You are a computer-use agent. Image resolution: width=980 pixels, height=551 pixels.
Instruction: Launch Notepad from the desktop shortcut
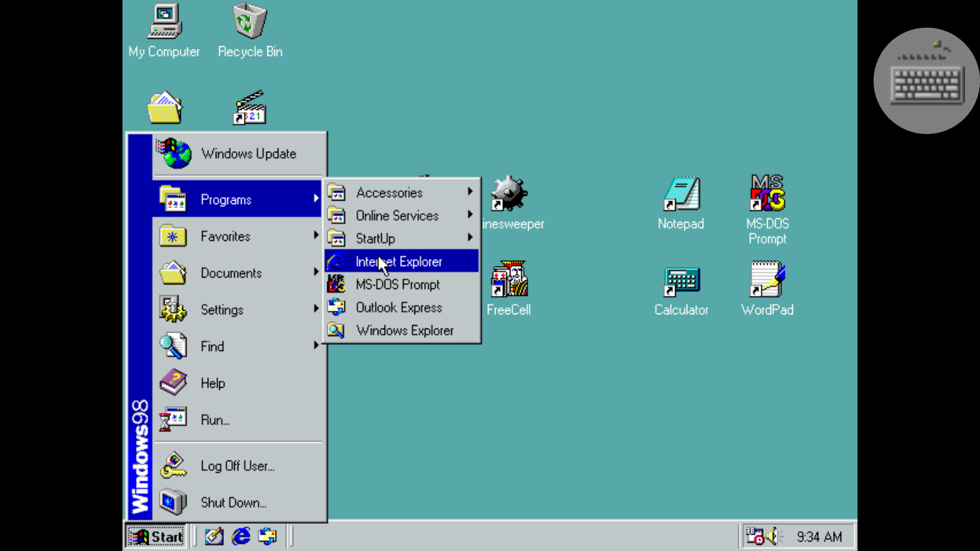pos(681,195)
